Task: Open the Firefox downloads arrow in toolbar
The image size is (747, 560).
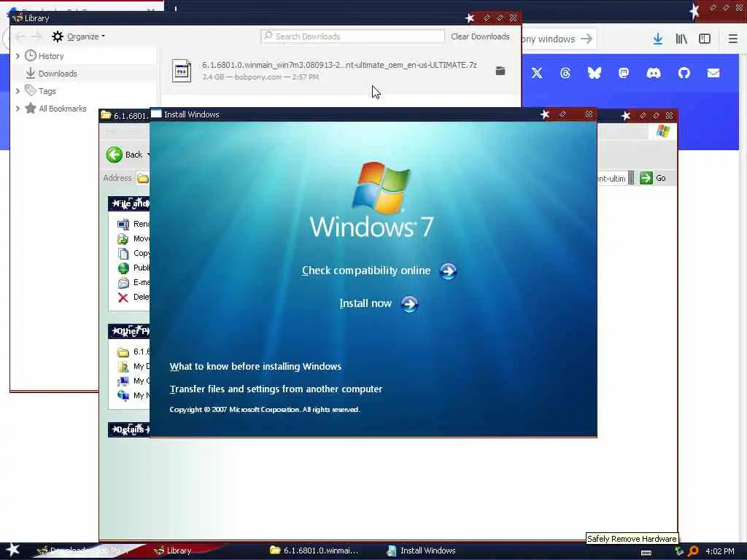Action: click(658, 39)
